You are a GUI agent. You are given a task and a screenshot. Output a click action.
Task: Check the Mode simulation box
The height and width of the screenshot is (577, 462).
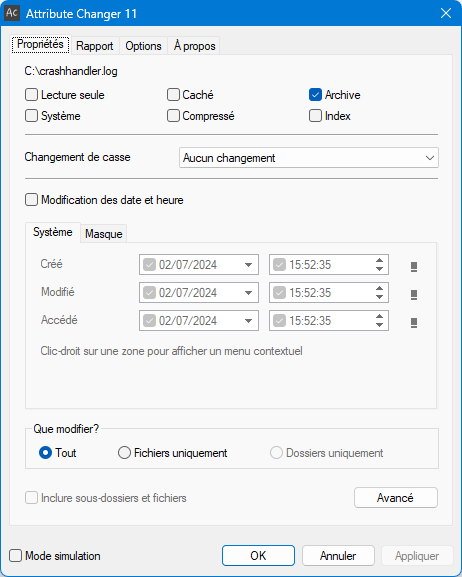(x=15, y=556)
